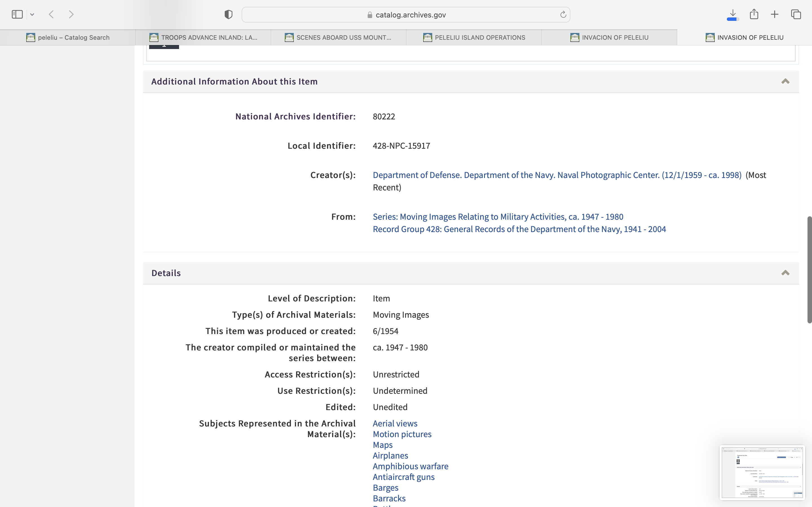Open the sidebar options chevron dropdown
The width and height of the screenshot is (812, 507).
[x=32, y=14]
